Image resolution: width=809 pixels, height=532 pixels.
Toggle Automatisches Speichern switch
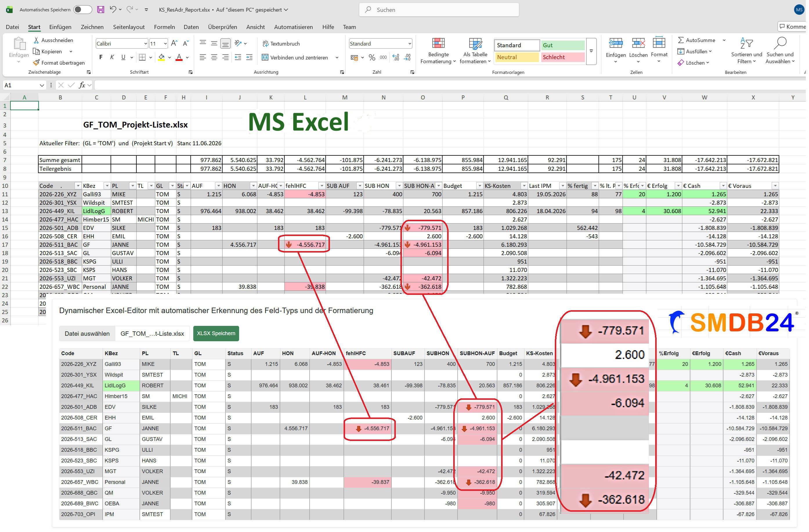(83, 10)
